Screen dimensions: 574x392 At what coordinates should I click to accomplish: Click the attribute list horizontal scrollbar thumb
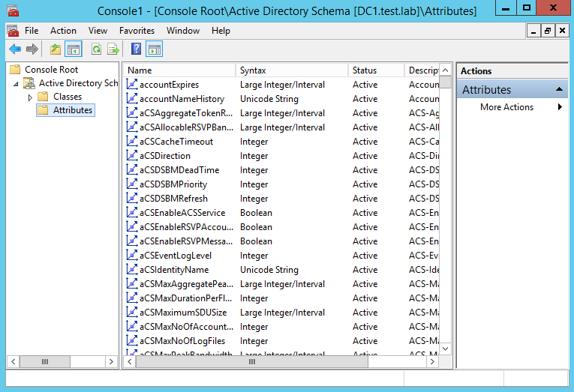pyautogui.click(x=252, y=362)
